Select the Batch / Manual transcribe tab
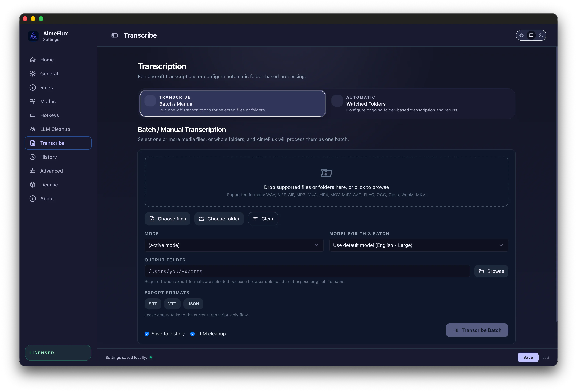This screenshot has width=577, height=392. click(233, 104)
